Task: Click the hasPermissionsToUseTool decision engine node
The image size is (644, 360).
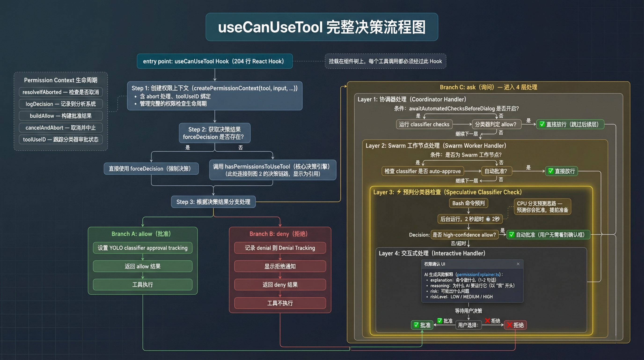Action: [272, 170]
